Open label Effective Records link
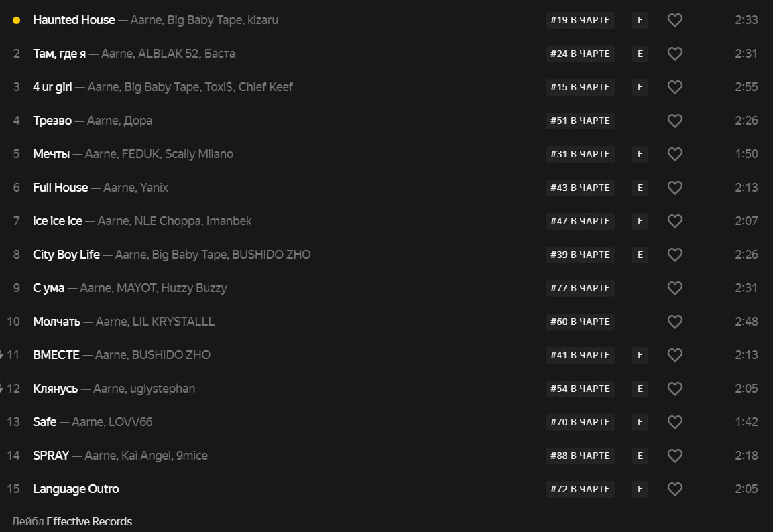 pos(89,521)
